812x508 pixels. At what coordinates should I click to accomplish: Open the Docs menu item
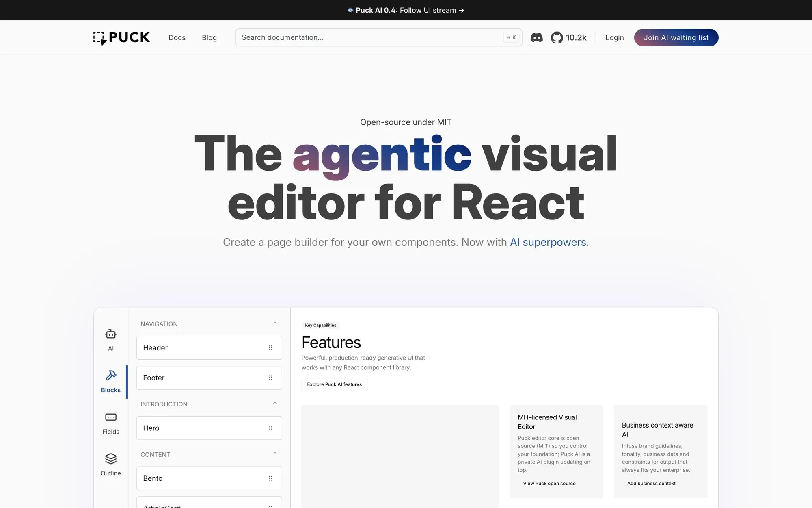[x=177, y=38]
